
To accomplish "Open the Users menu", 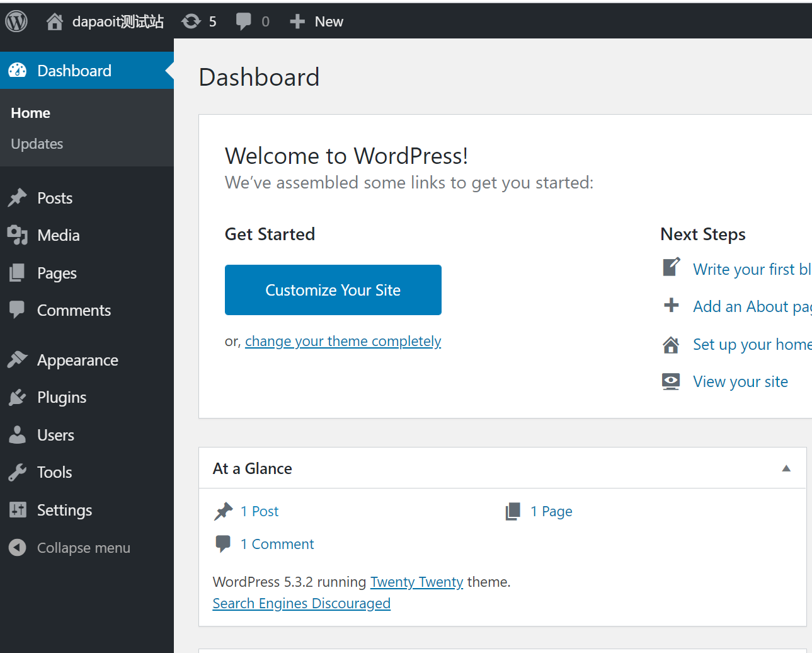I will point(55,436).
